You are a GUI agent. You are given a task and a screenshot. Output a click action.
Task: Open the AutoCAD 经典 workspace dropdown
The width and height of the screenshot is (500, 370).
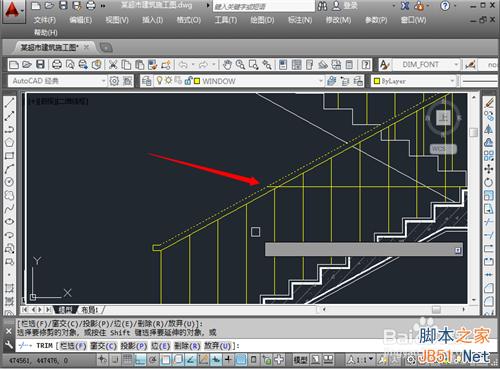click(x=103, y=81)
